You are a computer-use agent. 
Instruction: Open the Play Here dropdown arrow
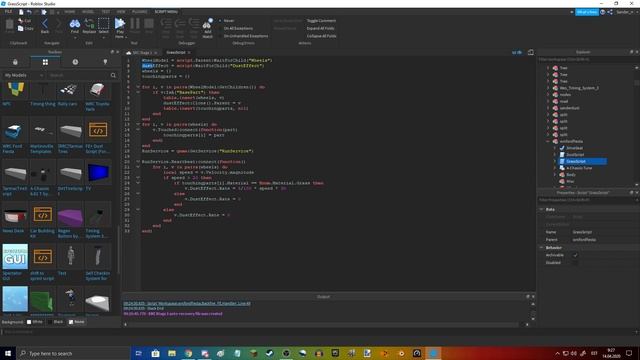coord(126,37)
